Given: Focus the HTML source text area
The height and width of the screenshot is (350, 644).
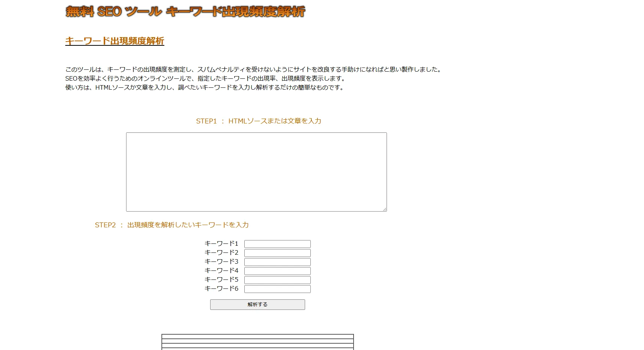Looking at the screenshot, I should (256, 172).
